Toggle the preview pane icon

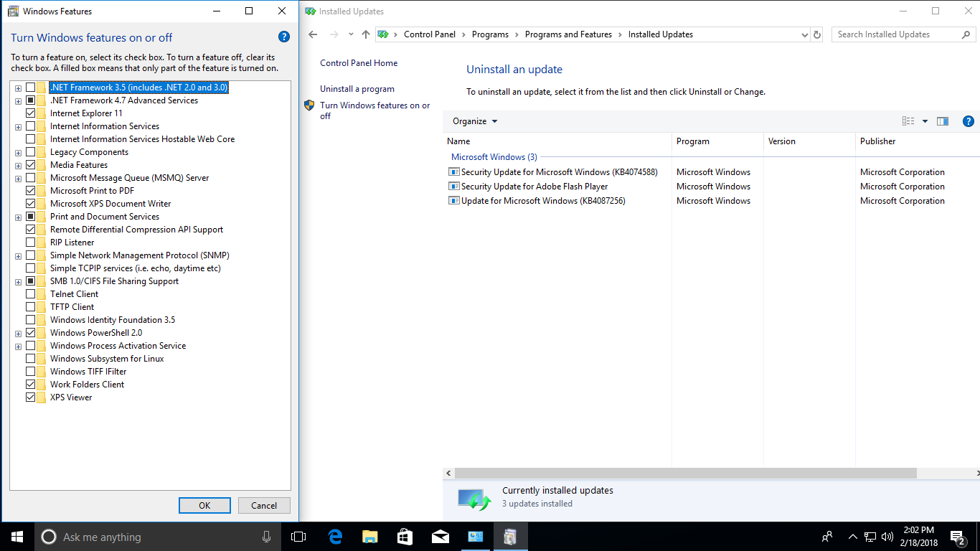943,121
